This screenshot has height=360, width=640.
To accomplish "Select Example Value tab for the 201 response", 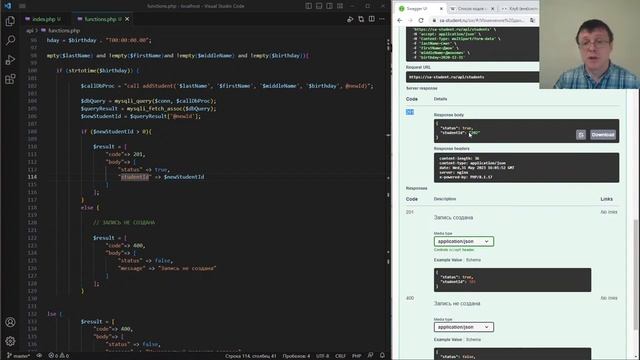I will 448,260.
